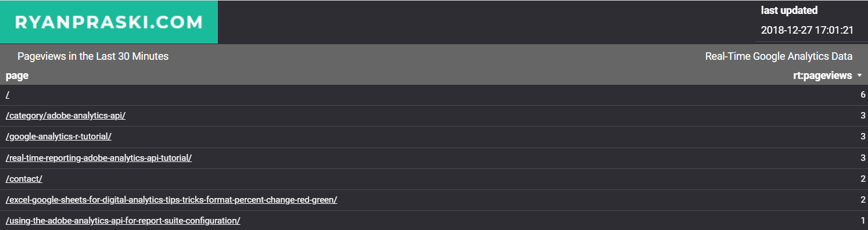This screenshot has width=868, height=230.
Task: Open the /contact/ page link
Action: pyautogui.click(x=24, y=178)
